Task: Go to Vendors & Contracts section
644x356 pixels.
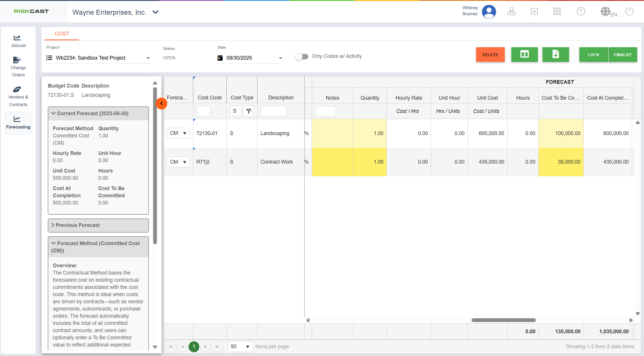Action: click(18, 96)
